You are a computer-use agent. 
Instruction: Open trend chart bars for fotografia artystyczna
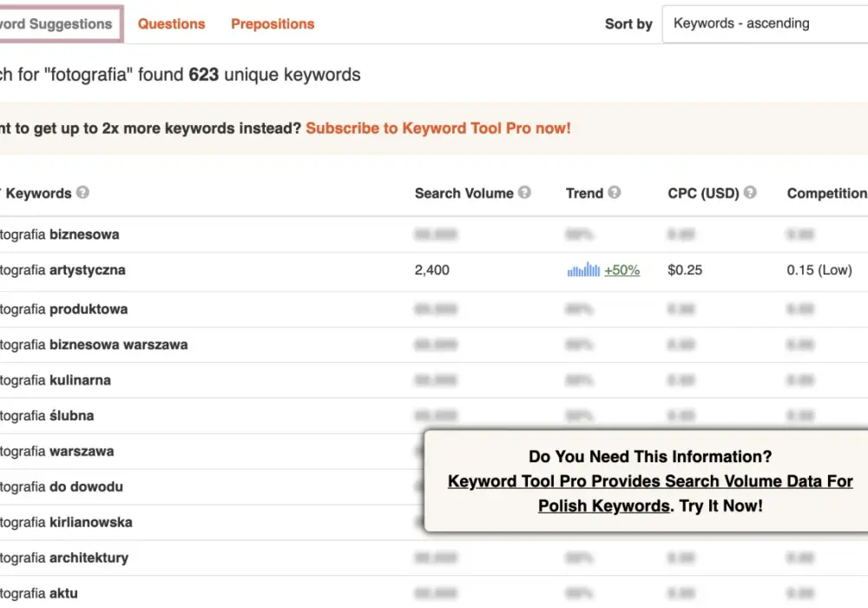583,269
